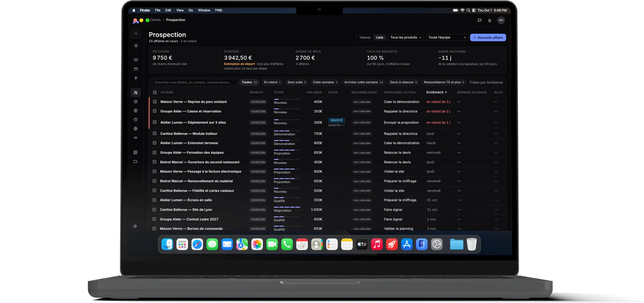The width and height of the screenshot is (644, 303).
Task: Check the Bistrot Marcel — Renouvellement du matériel box
Action: click(155, 181)
